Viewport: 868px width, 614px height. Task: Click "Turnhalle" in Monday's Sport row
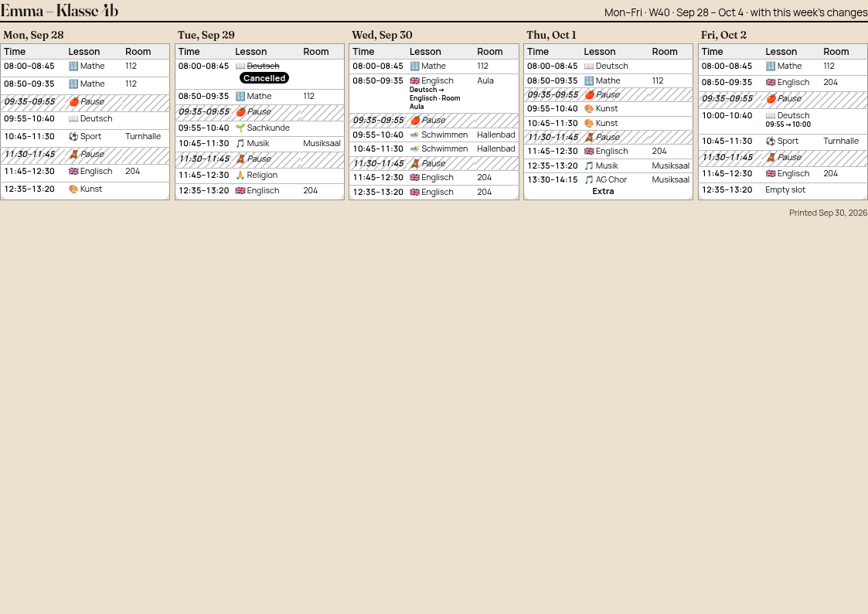pyautogui.click(x=143, y=136)
